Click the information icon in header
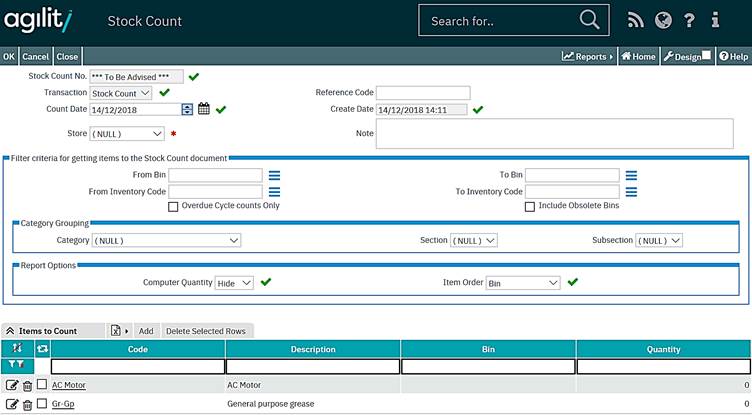 click(715, 20)
